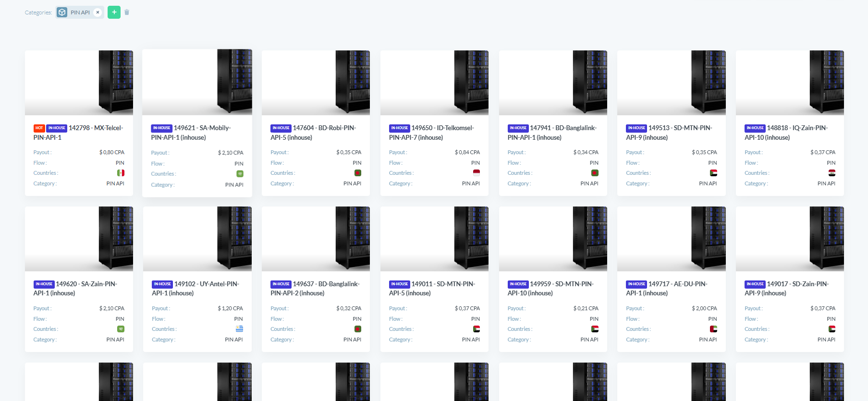
Task: Click Uruguay flag on UY-Antel offer
Action: point(239,329)
